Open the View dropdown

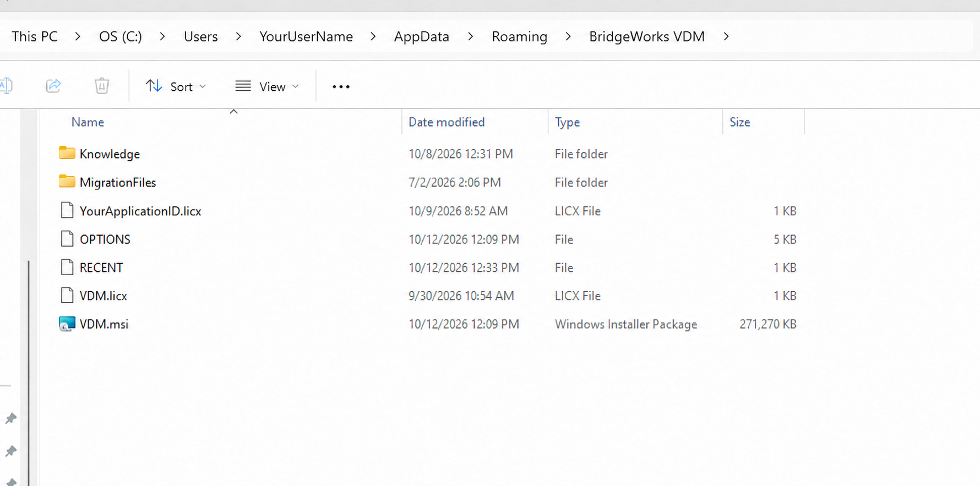[x=267, y=86]
